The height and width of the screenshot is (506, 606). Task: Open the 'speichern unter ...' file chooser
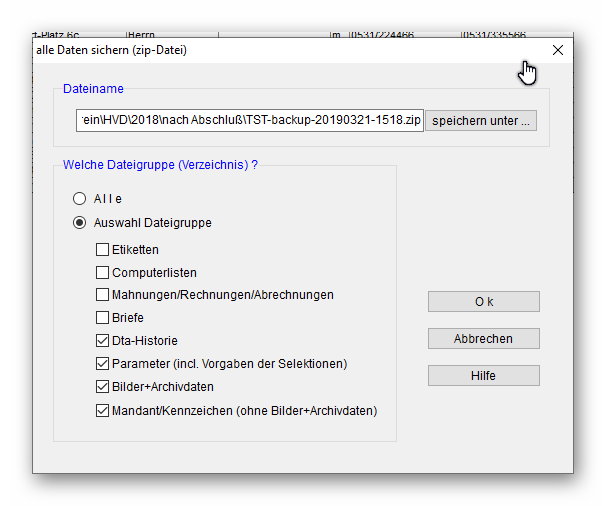point(482,120)
